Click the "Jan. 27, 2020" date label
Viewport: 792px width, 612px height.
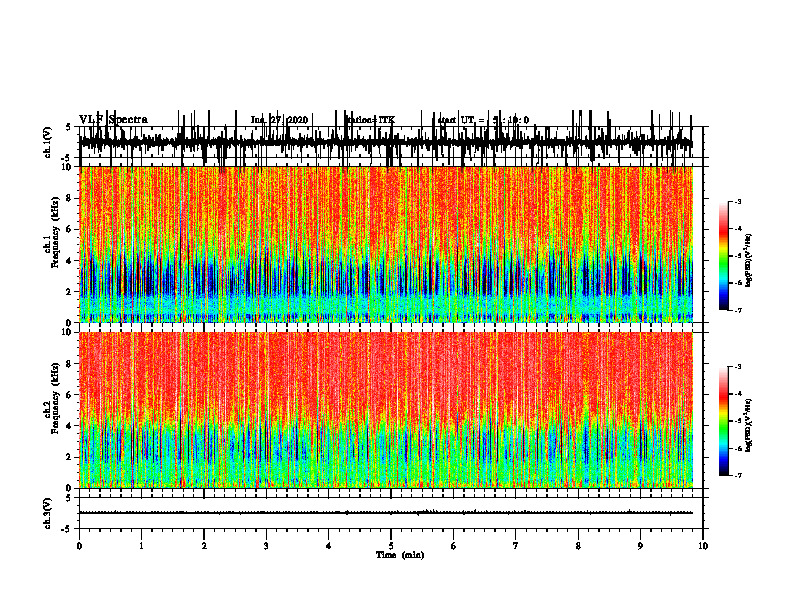279,120
